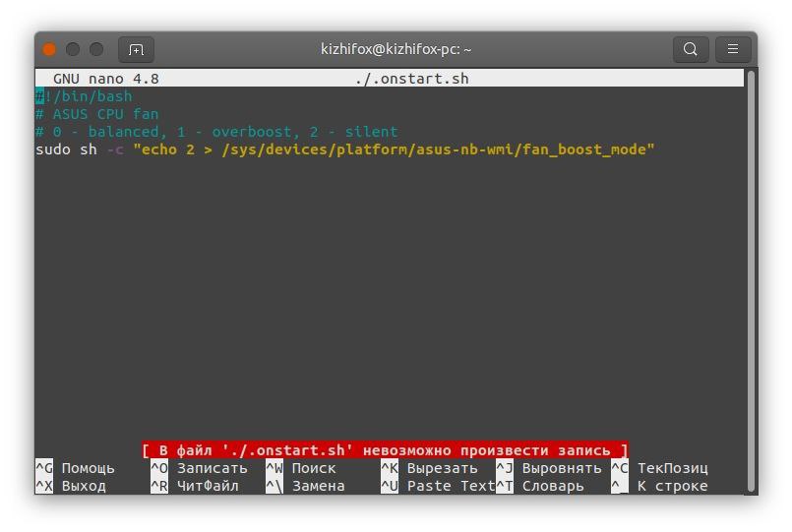
Task: Click the ^C ТекПозиц shortcut
Action: pyautogui.click(x=659, y=468)
